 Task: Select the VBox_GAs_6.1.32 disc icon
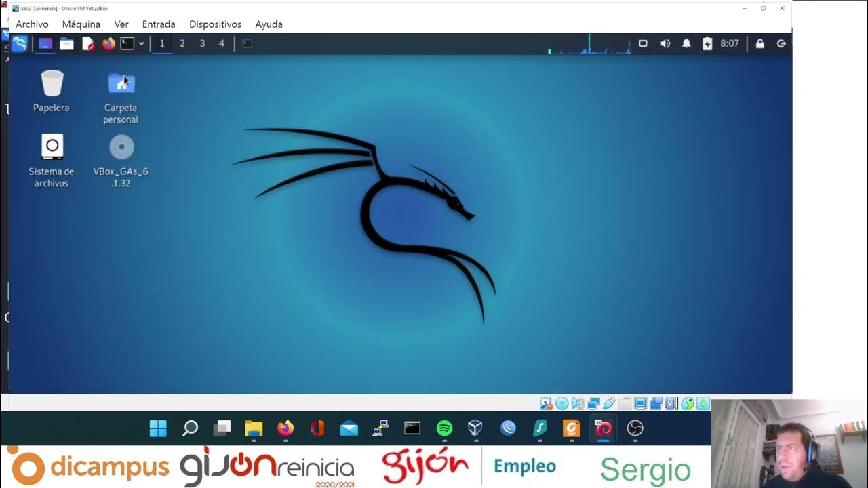pyautogui.click(x=121, y=161)
